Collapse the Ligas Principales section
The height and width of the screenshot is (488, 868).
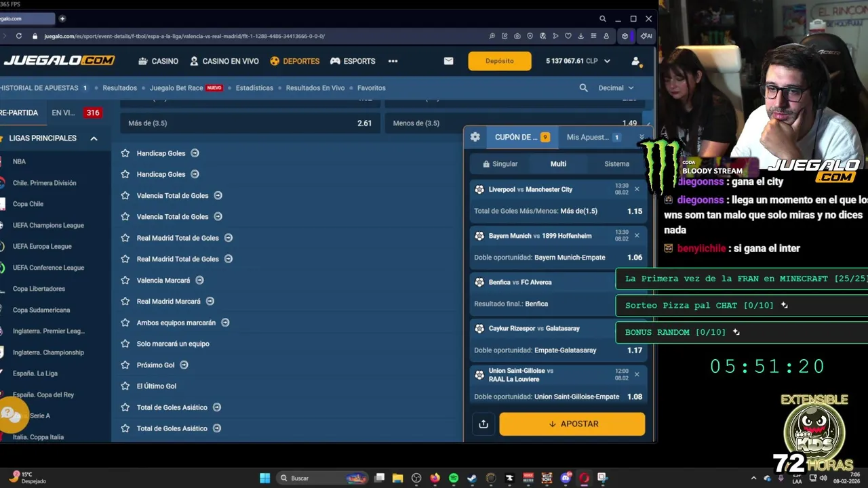[x=94, y=138]
